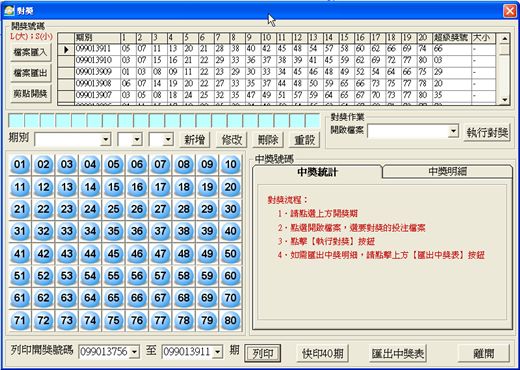The width and height of the screenshot is (520, 370).
Task: Choose ball number 45
Action: [113, 254]
